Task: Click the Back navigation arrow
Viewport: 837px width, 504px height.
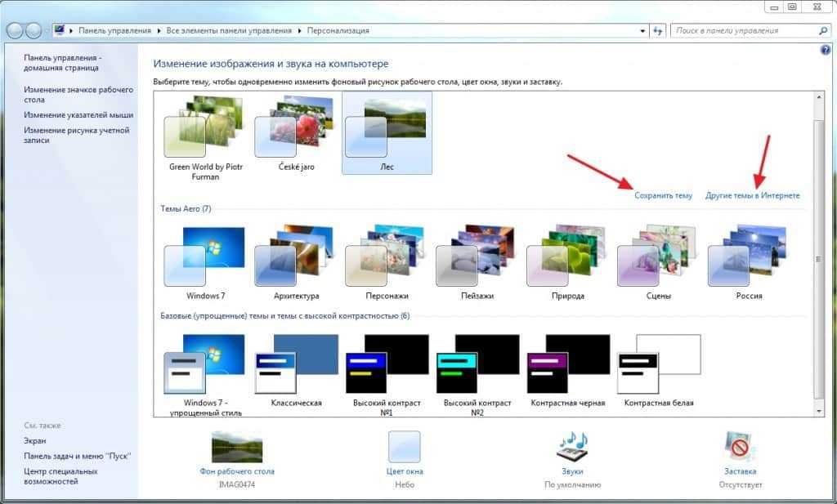Action: [15, 31]
